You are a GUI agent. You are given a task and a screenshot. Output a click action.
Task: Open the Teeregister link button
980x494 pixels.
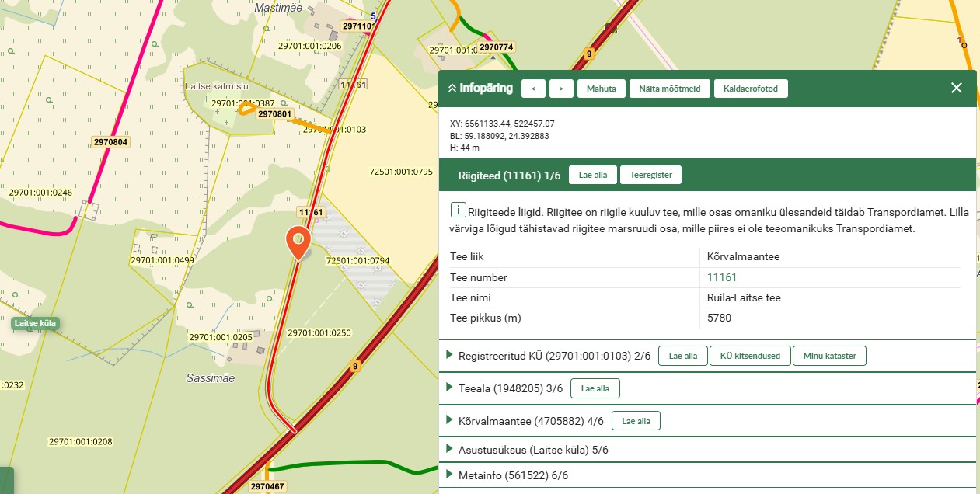pos(650,176)
